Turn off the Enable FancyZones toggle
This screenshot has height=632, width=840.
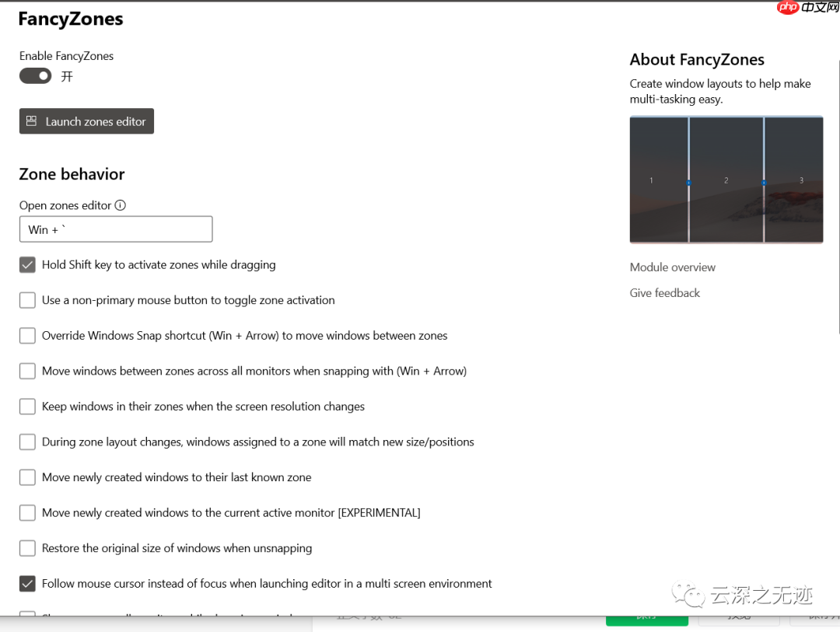(34, 75)
